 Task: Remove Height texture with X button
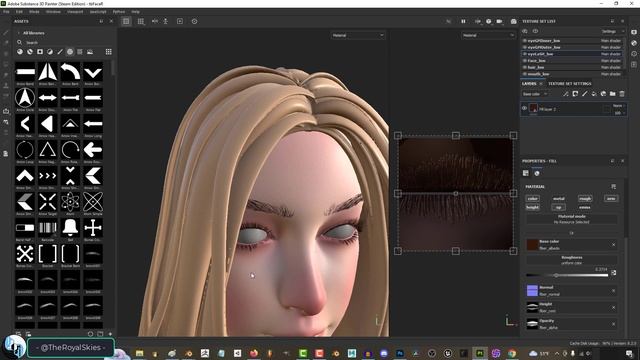[613, 307]
